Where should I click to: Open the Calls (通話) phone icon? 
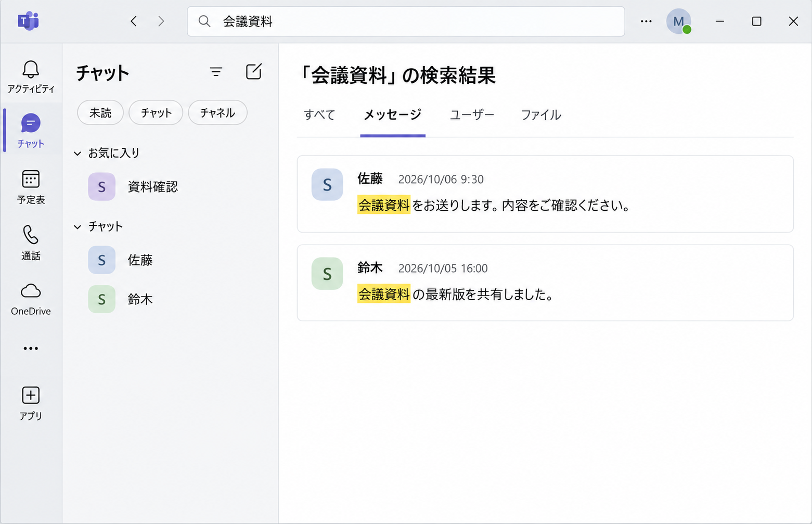31,242
